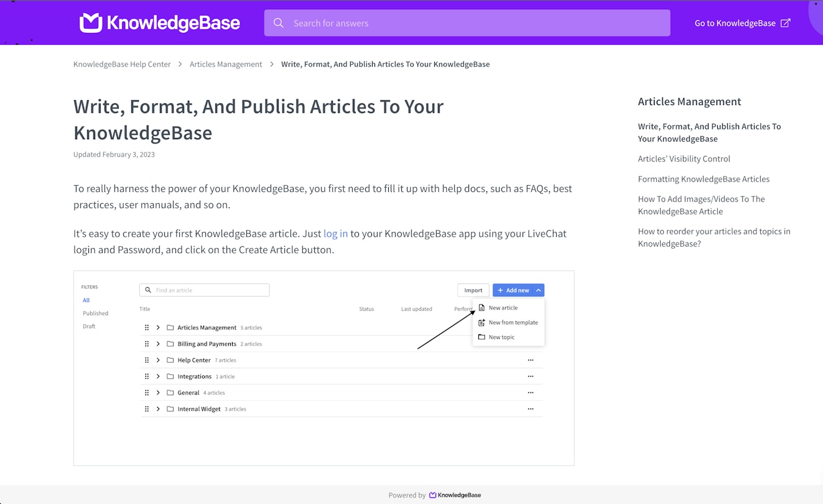Click drag handle of General row

[147, 393]
